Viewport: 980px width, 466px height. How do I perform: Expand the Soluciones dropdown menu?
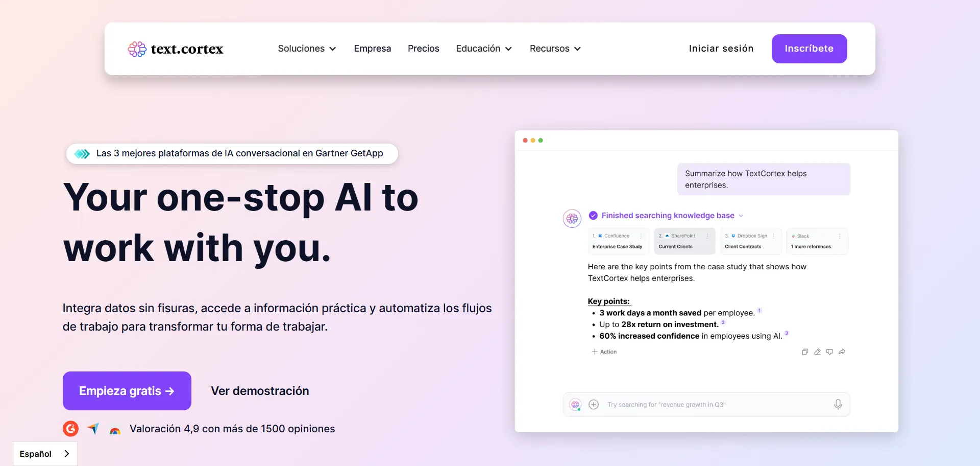[307, 49]
